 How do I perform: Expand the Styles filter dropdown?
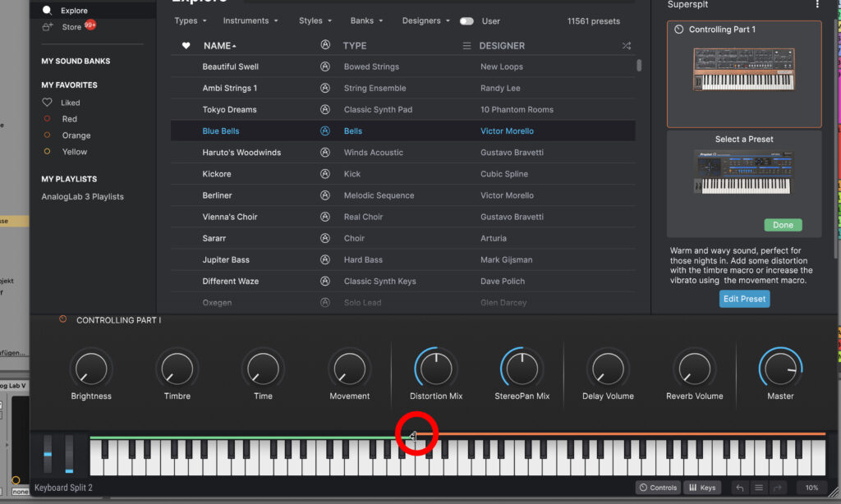315,21
